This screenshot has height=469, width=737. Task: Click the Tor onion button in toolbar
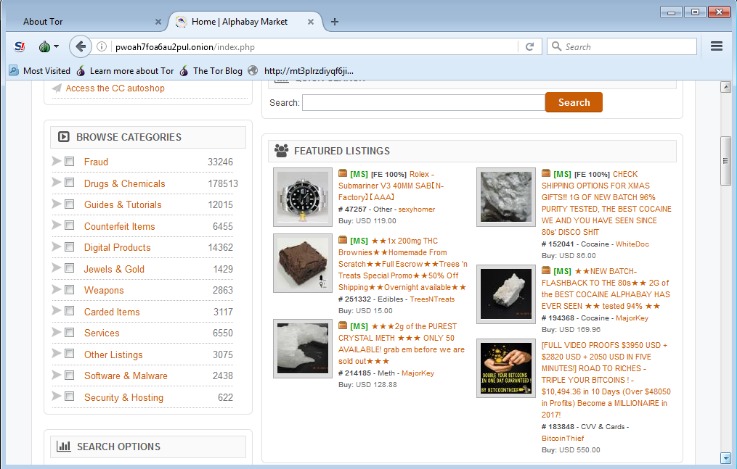click(x=44, y=47)
